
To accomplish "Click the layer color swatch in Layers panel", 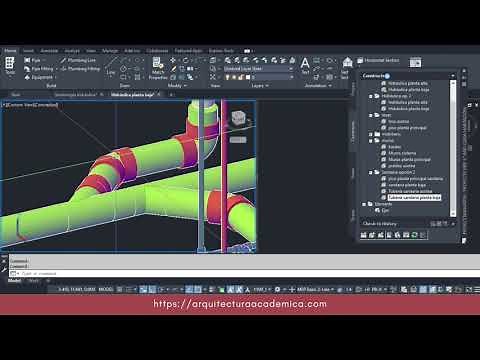I will pos(248,77).
